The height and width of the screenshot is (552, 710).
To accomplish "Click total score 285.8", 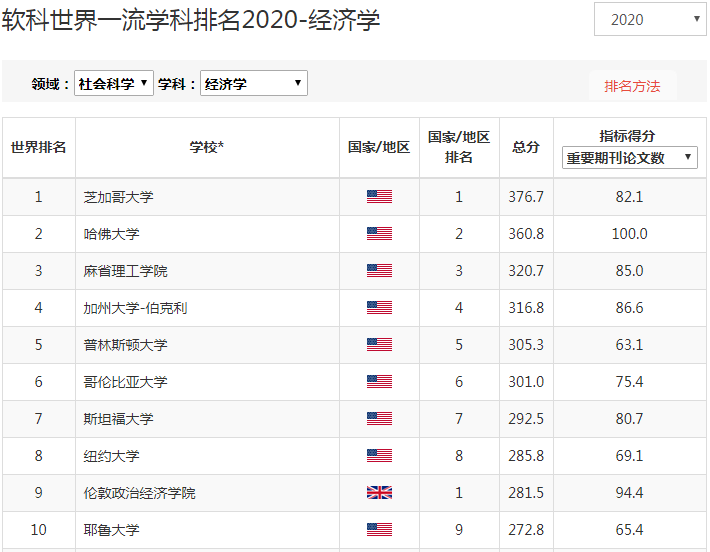I will click(x=526, y=456).
